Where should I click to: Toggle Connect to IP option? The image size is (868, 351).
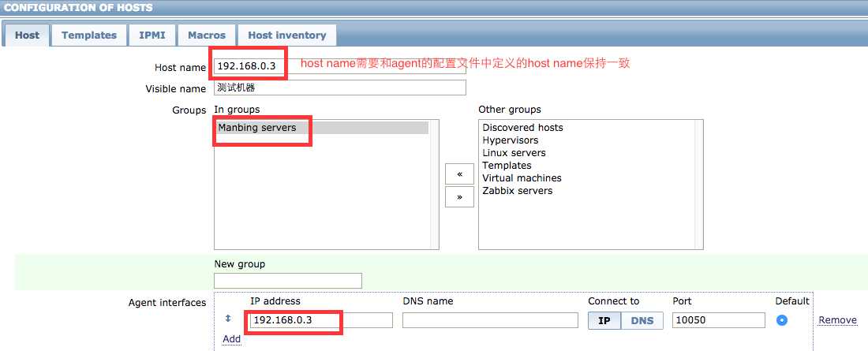604,320
